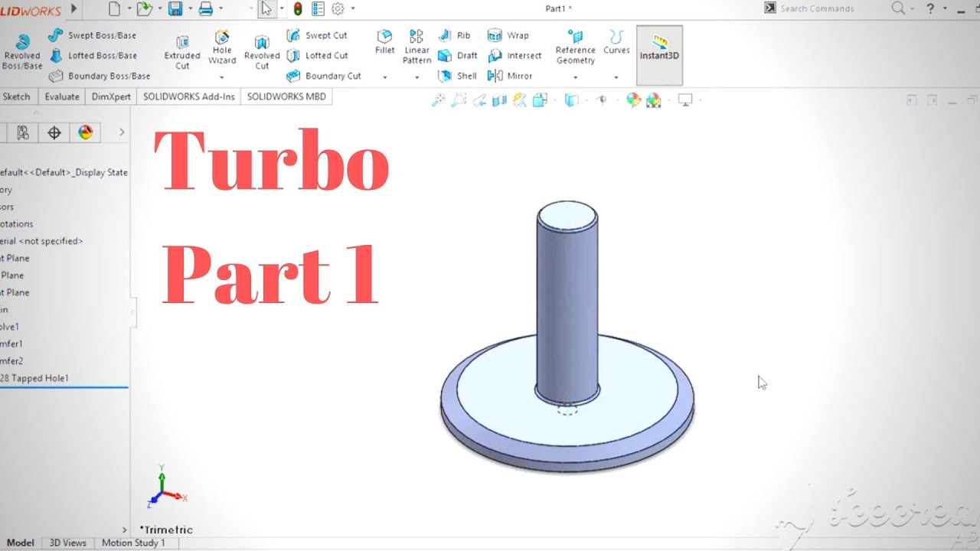Select the Swept Boss/Base tool
This screenshot has width=980, height=551.
coord(92,35)
